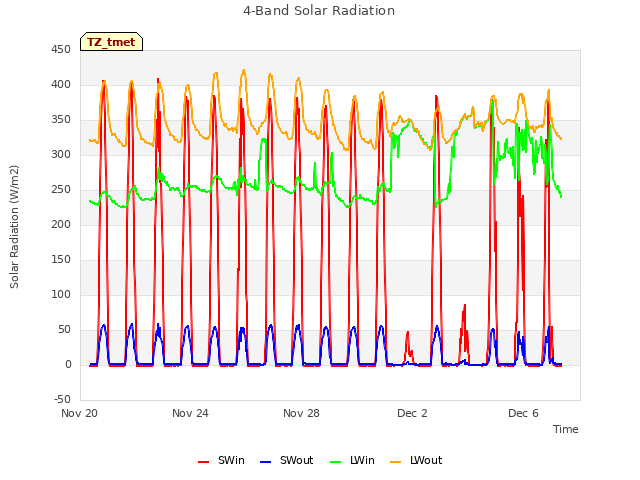The width and height of the screenshot is (640, 480).
Task: Click the Solar Radiation (W/m2) axis label
Action: pyautogui.click(x=14, y=227)
